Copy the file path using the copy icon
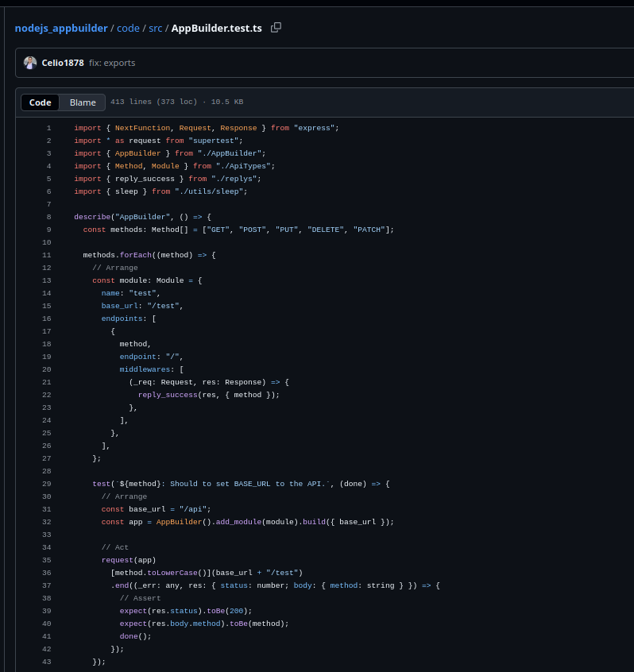Image resolution: width=634 pixels, height=672 pixels. click(276, 28)
